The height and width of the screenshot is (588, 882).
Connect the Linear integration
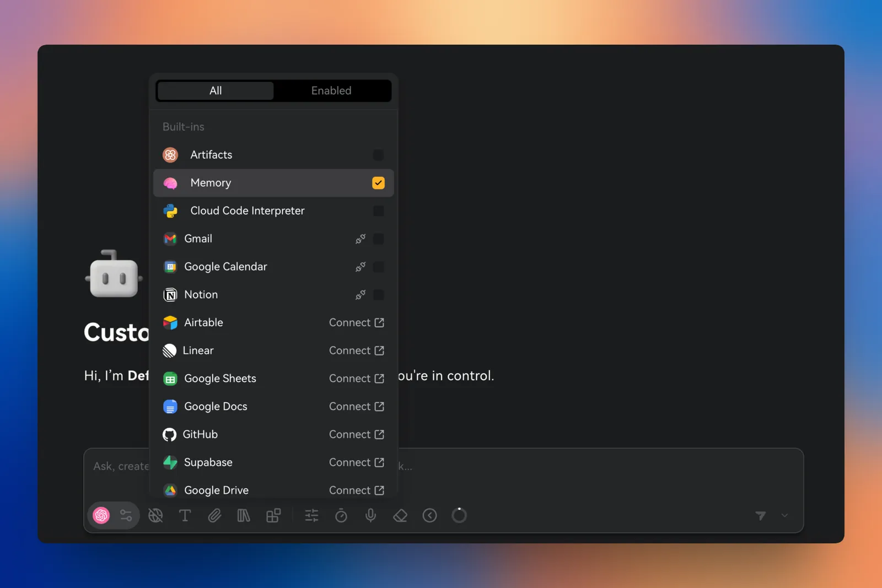[x=356, y=350]
